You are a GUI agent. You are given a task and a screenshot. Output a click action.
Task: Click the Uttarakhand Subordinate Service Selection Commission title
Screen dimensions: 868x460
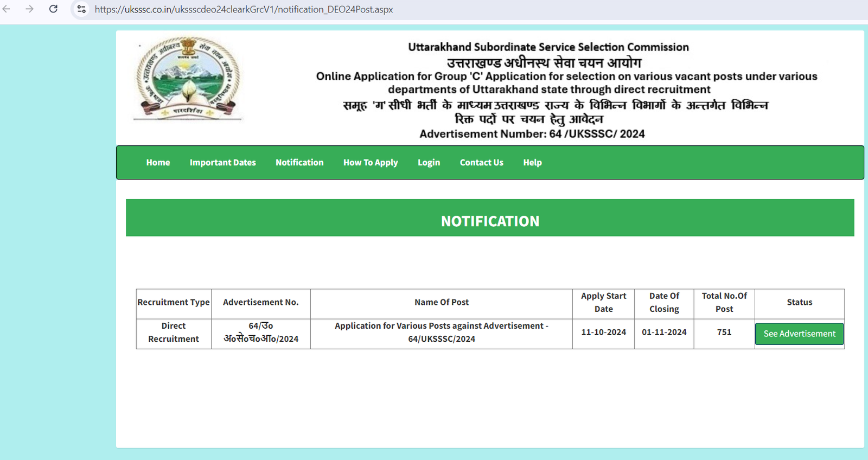(548, 47)
